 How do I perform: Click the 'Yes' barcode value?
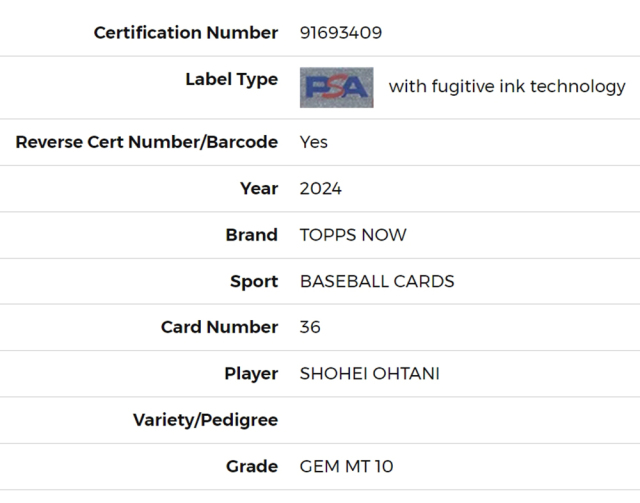pyautogui.click(x=313, y=142)
